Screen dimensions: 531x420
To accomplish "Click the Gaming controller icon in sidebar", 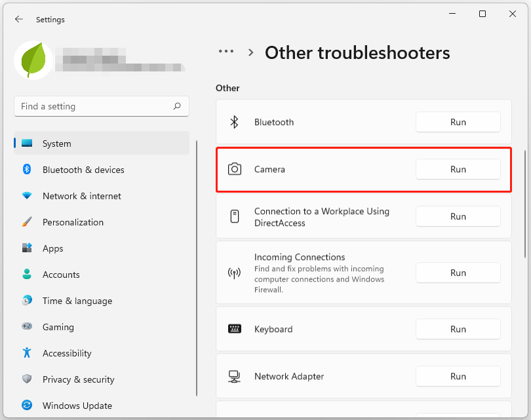I will click(27, 327).
